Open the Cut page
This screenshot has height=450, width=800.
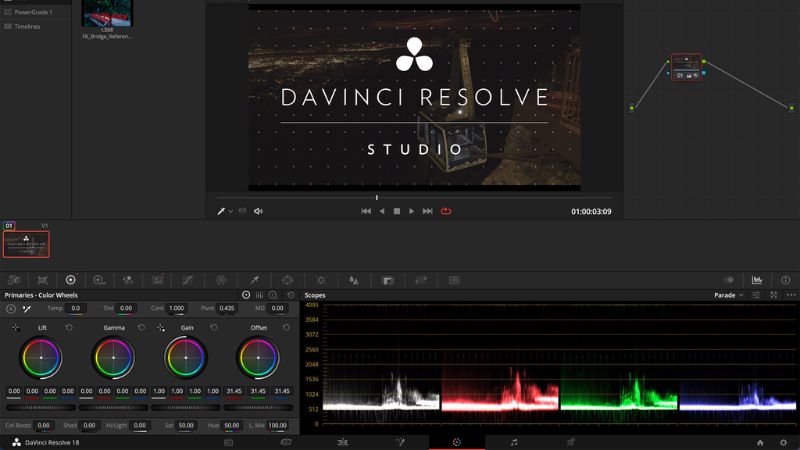286,442
